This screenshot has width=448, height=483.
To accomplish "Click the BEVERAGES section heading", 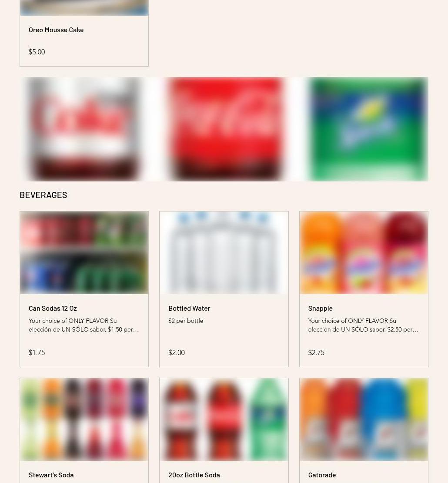I will pyautogui.click(x=43, y=195).
